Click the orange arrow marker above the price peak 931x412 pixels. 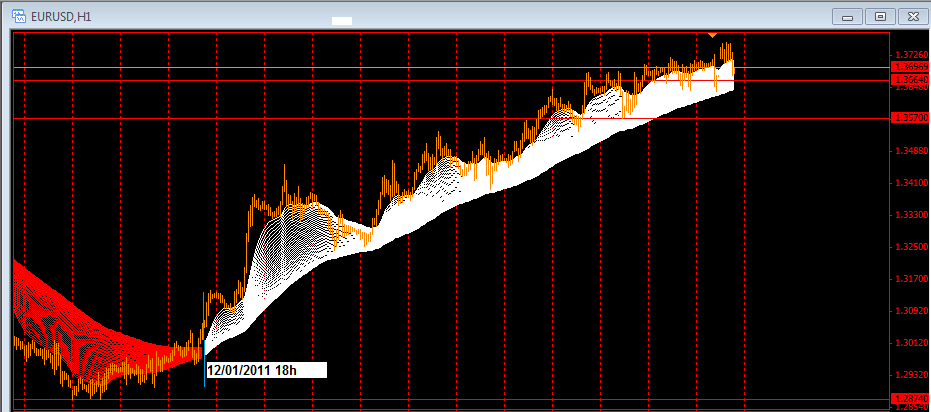(712, 36)
